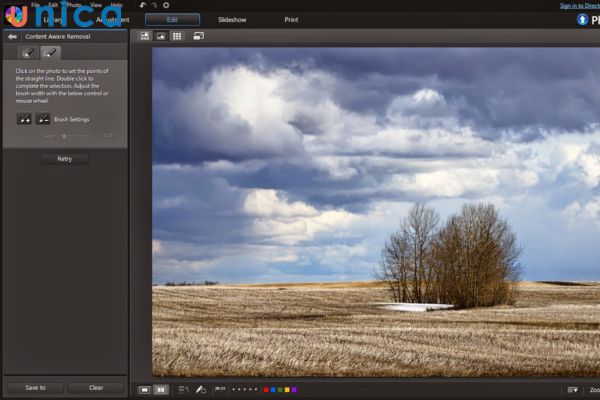600x400 pixels.
Task: Select the first brush tool tab
Action: [x=27, y=53]
